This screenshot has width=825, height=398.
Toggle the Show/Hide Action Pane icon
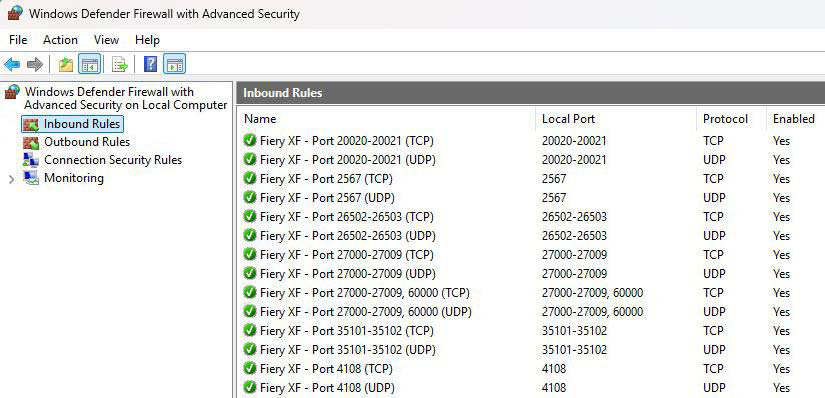pyautogui.click(x=174, y=65)
